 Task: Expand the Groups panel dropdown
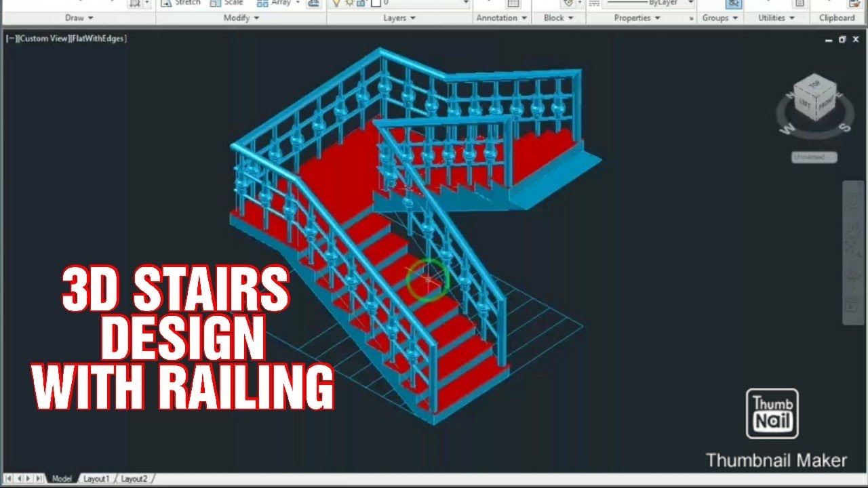719,18
